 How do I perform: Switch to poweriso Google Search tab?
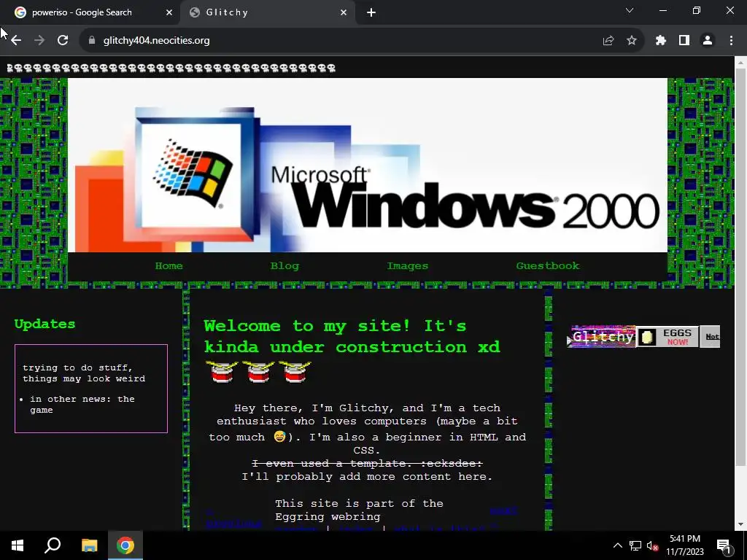90,12
